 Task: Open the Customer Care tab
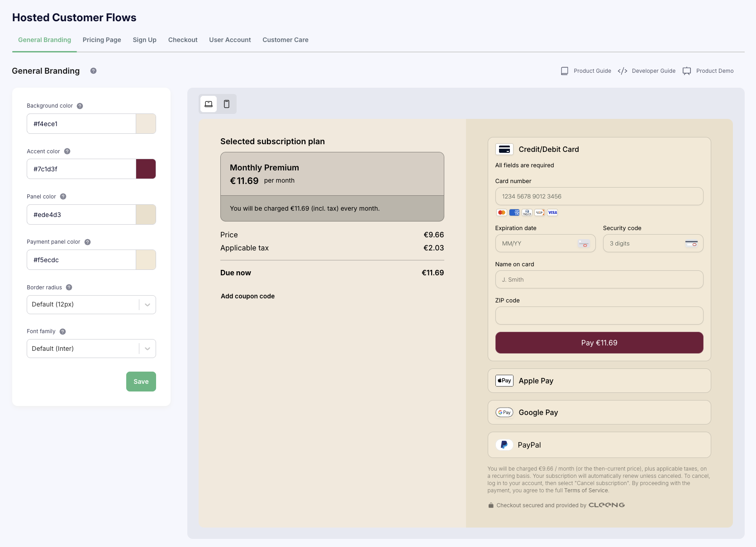[x=285, y=40]
